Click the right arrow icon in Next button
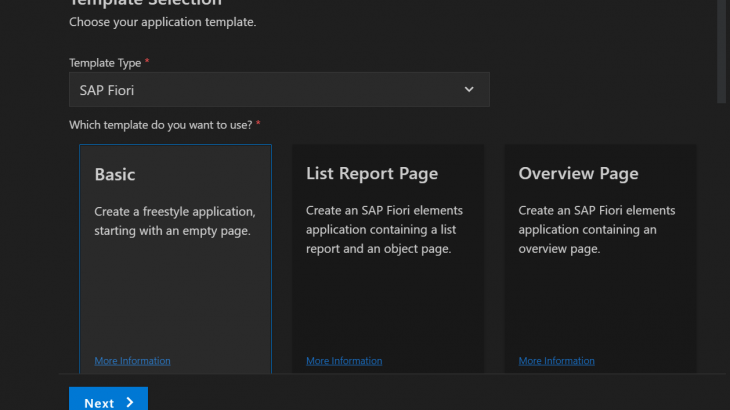This screenshot has width=730, height=410. point(130,403)
